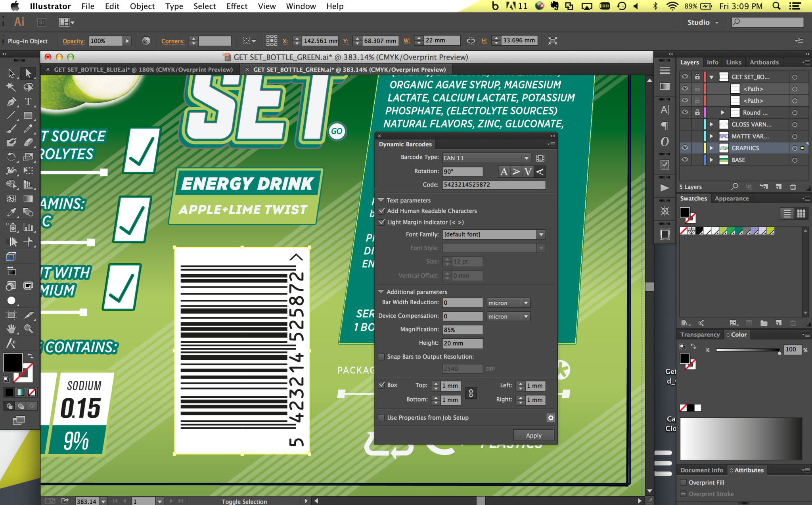The image size is (812, 505).
Task: Select the Pen tool
Action: 11,102
